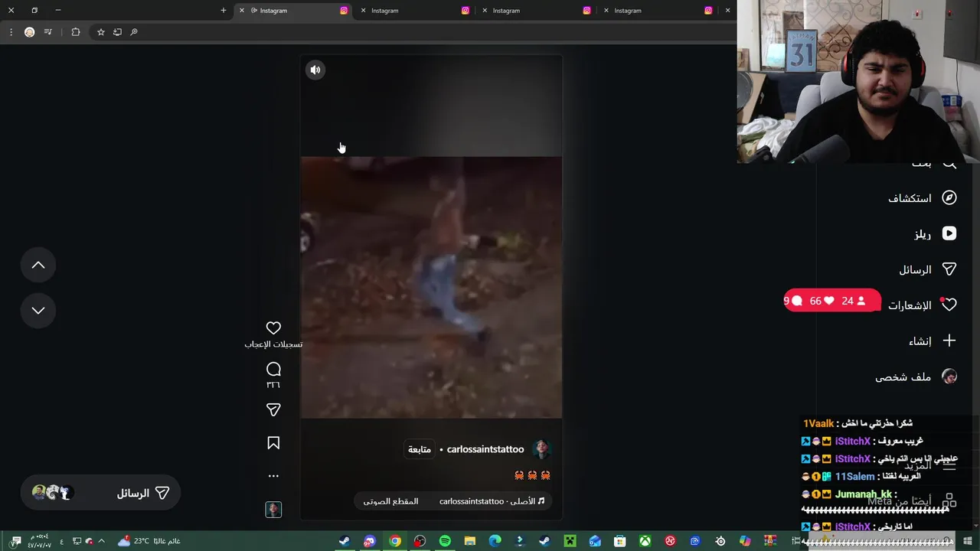Click the notifications heart icon in sidebar
The height and width of the screenshot is (551, 980).
click(949, 305)
